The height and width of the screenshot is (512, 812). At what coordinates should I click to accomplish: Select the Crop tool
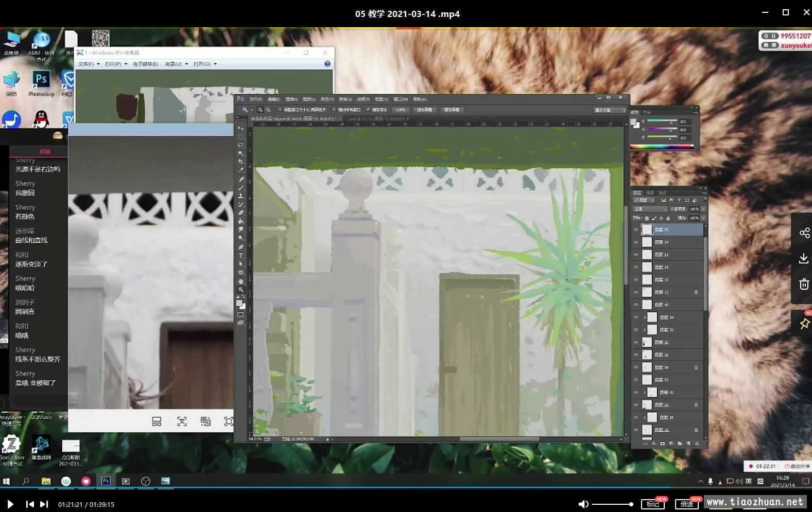[x=240, y=162]
